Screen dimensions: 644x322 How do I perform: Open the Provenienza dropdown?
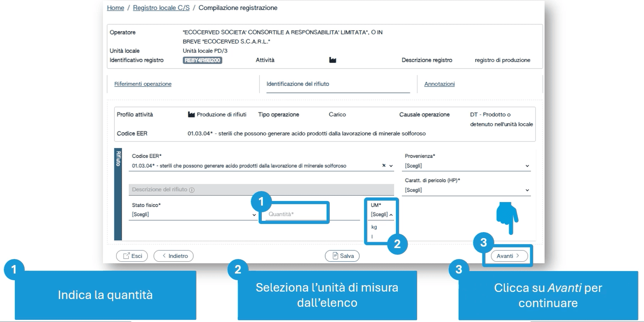click(466, 166)
